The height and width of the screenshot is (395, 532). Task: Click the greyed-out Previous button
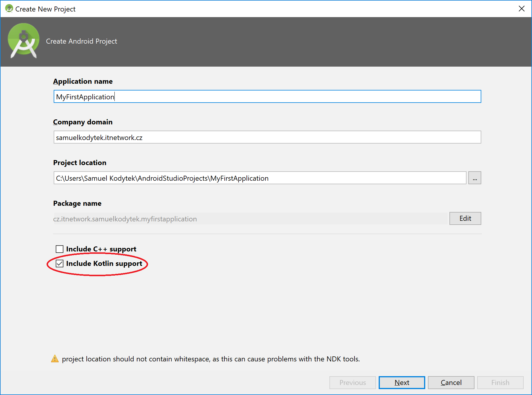pyautogui.click(x=352, y=382)
